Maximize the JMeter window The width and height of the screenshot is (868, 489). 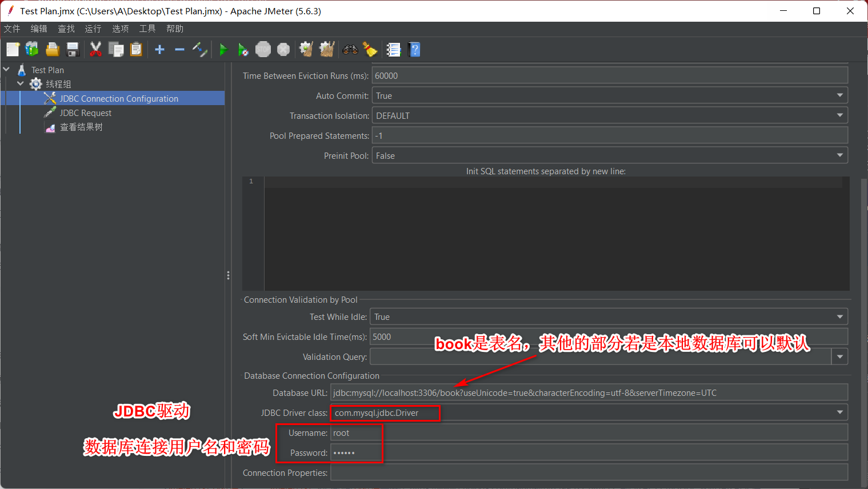point(817,11)
